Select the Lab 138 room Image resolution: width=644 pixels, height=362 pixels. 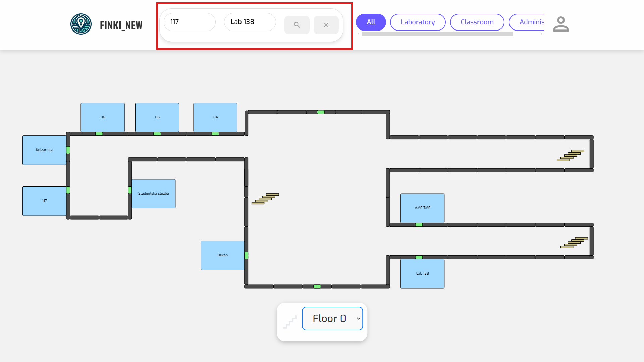pos(422,274)
